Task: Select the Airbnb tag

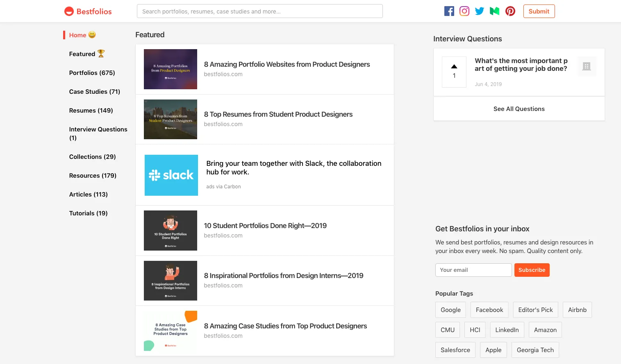Action: point(577,310)
